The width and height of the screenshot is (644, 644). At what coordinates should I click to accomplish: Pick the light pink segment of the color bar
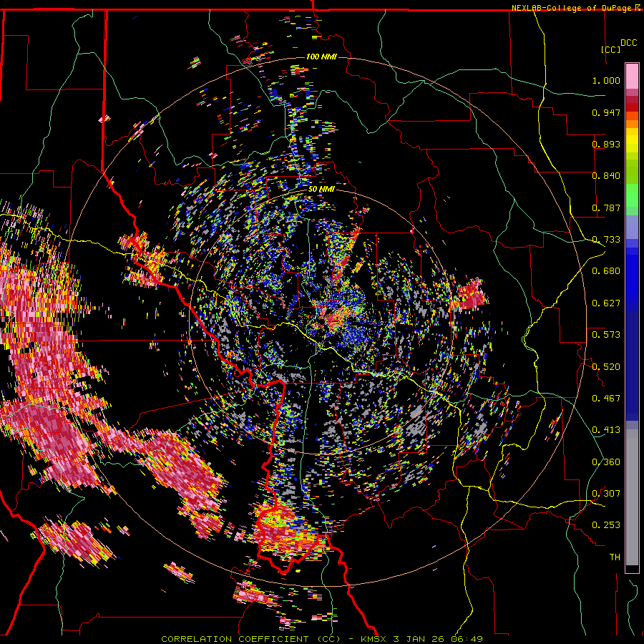point(632,76)
